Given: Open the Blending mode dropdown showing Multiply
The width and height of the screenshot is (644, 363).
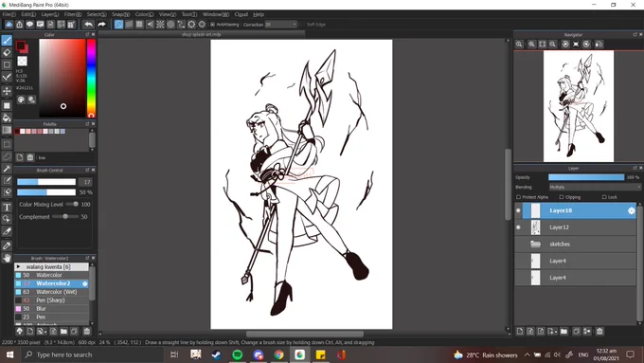Looking at the screenshot, I should pyautogui.click(x=595, y=187).
